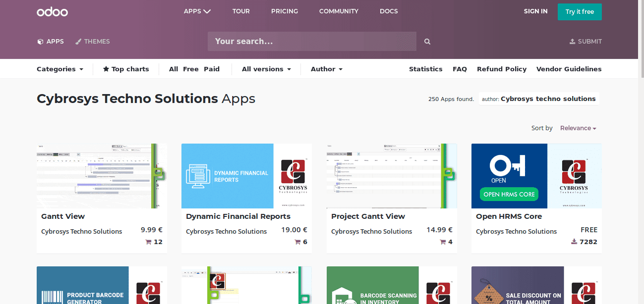Select the Free price filter
The height and width of the screenshot is (304, 644).
pyautogui.click(x=191, y=69)
